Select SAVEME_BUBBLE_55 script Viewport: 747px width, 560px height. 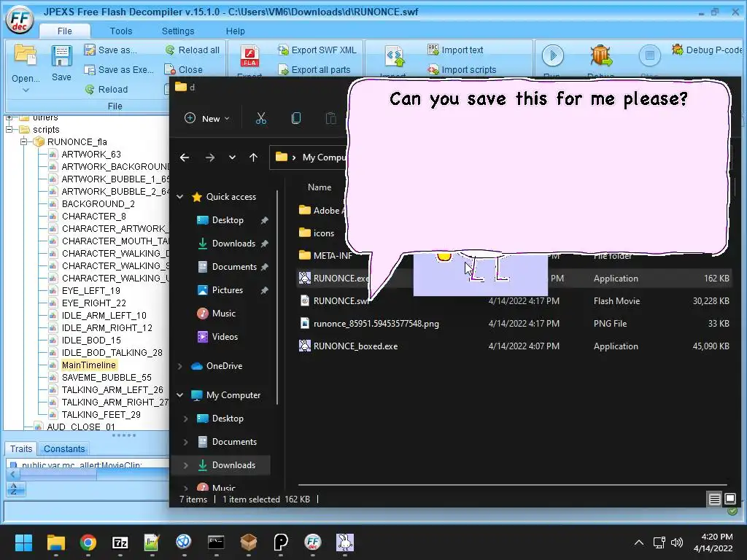tap(107, 377)
